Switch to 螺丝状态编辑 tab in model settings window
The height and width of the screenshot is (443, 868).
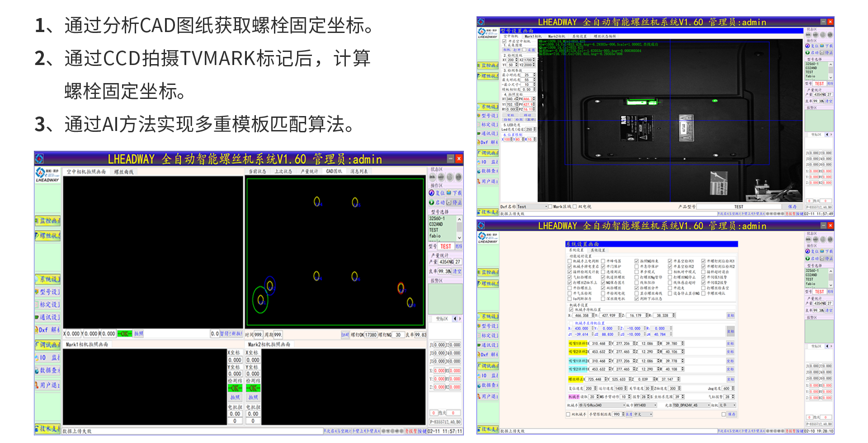pos(604,36)
